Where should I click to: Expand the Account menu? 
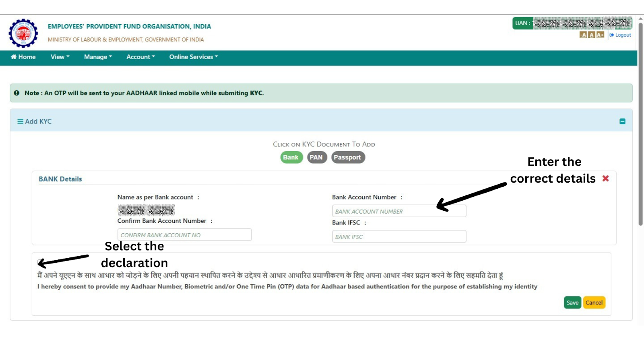[x=140, y=57]
